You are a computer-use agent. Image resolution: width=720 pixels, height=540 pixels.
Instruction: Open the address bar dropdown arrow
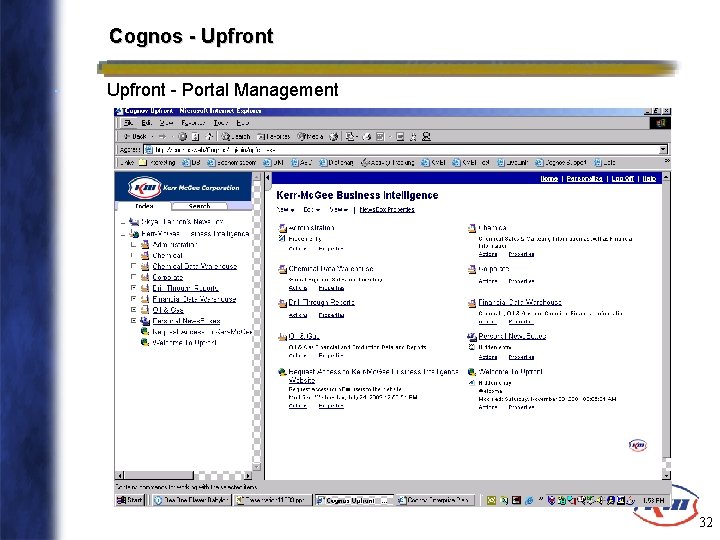[663, 150]
